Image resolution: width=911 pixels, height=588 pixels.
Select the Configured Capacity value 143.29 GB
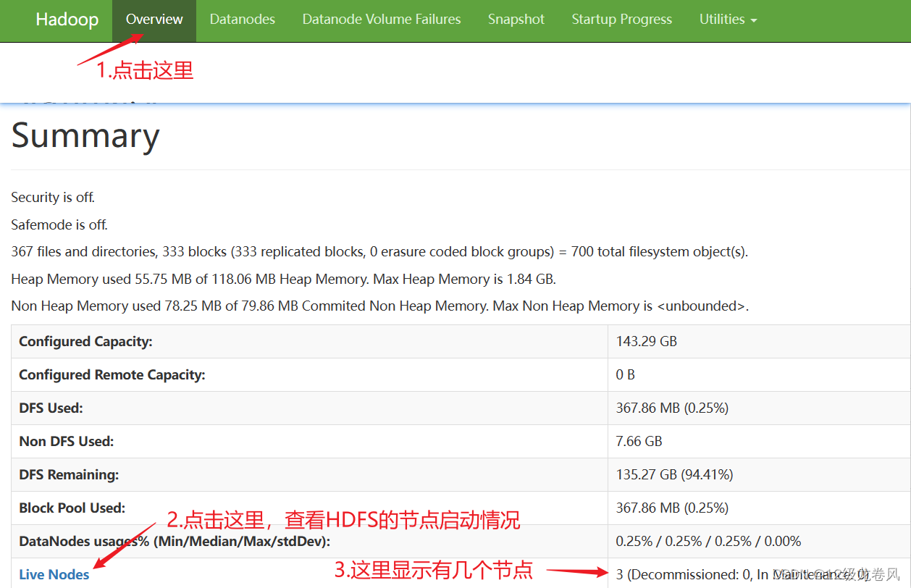coord(647,341)
